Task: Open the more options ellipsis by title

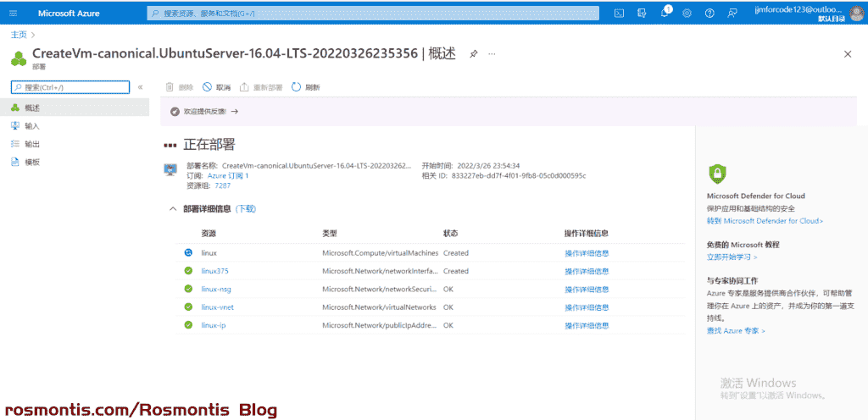Action: click(x=492, y=53)
